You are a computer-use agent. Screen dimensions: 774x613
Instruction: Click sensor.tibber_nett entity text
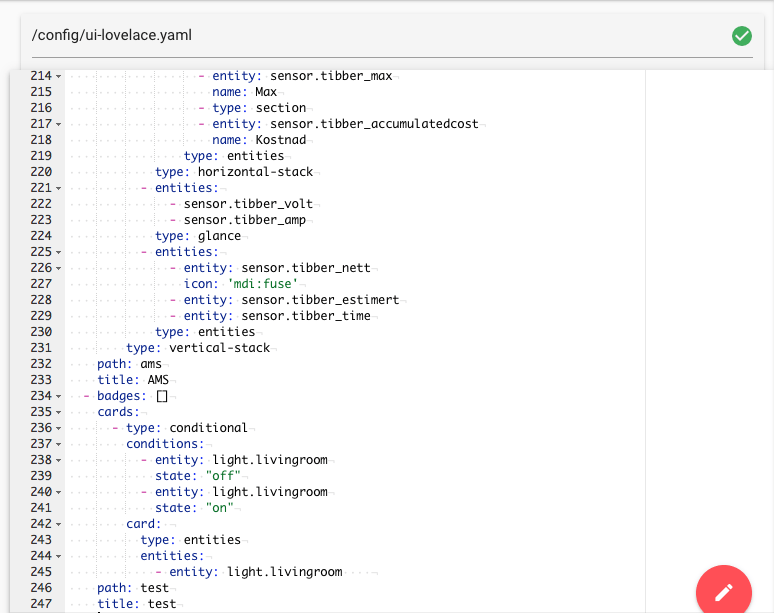coord(306,268)
